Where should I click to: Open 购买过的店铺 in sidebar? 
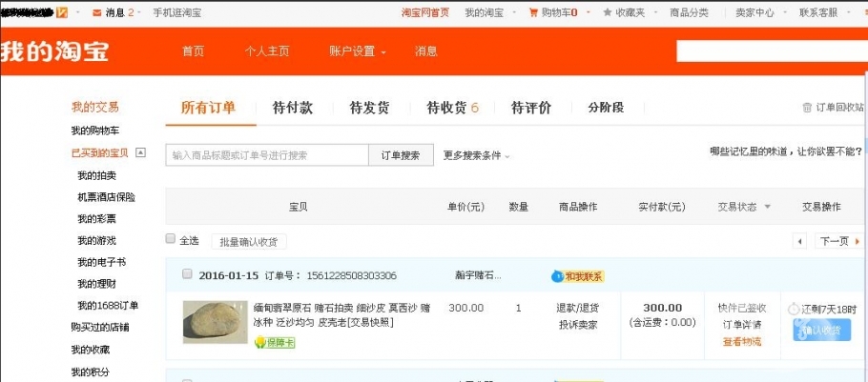[100, 328]
